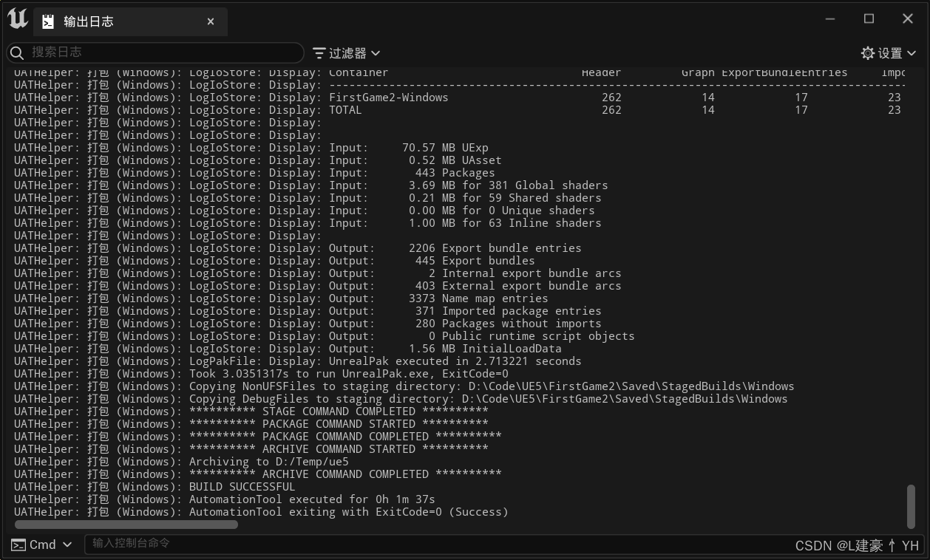
Task: Select the 输出日志 tab
Action: click(131, 22)
